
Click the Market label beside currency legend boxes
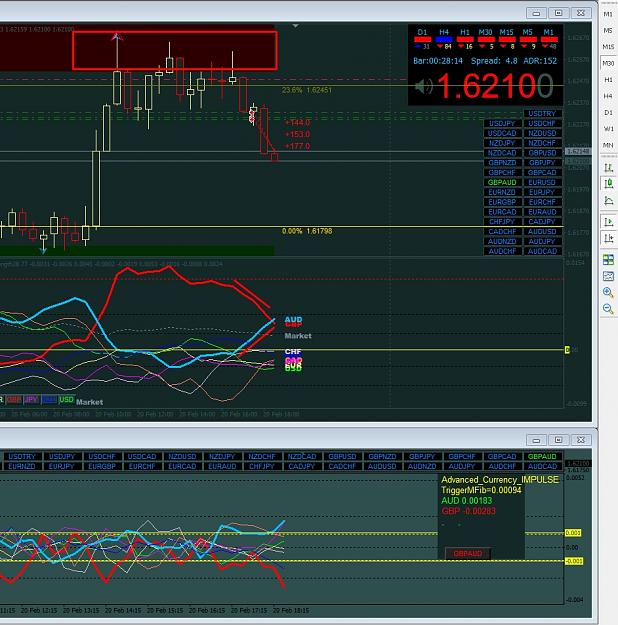(90, 402)
